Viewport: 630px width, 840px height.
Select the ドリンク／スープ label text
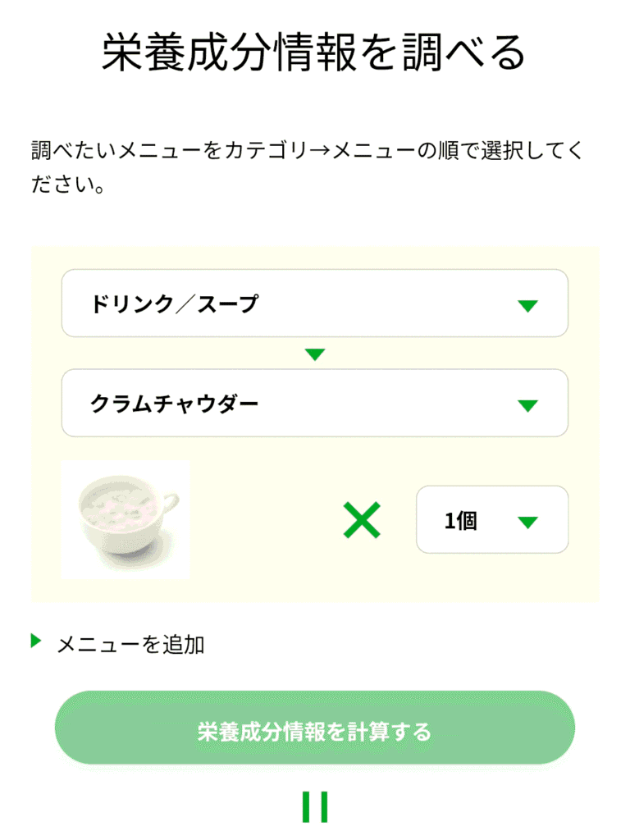pos(174,304)
